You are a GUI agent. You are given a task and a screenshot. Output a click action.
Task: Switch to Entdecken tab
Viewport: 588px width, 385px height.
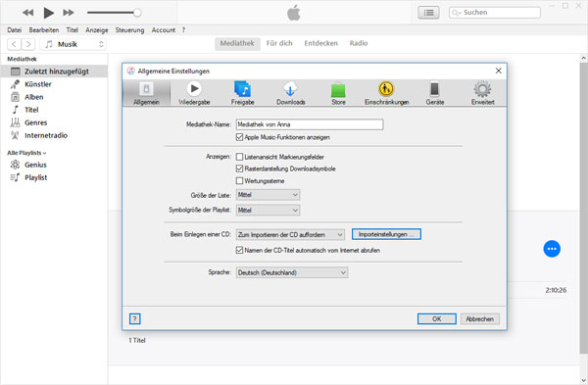coord(321,43)
